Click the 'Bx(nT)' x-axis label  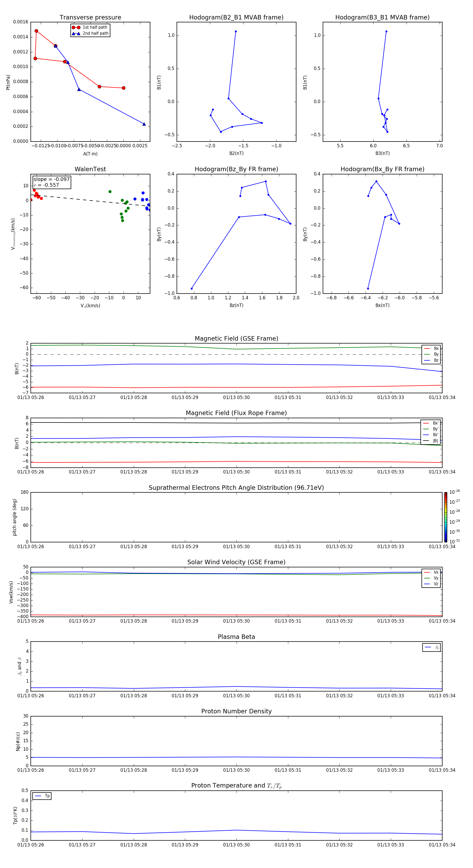pyautogui.click(x=382, y=305)
